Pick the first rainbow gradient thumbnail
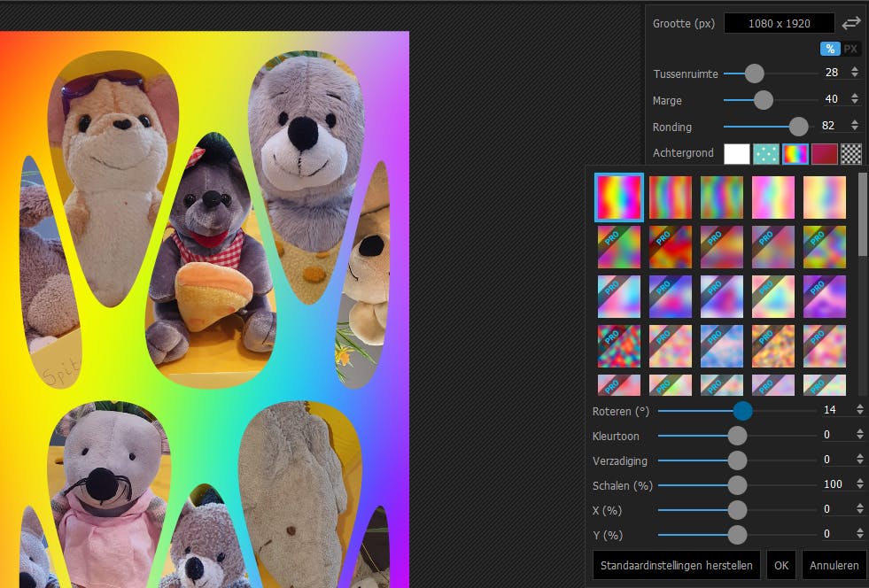The image size is (869, 588). (x=618, y=197)
